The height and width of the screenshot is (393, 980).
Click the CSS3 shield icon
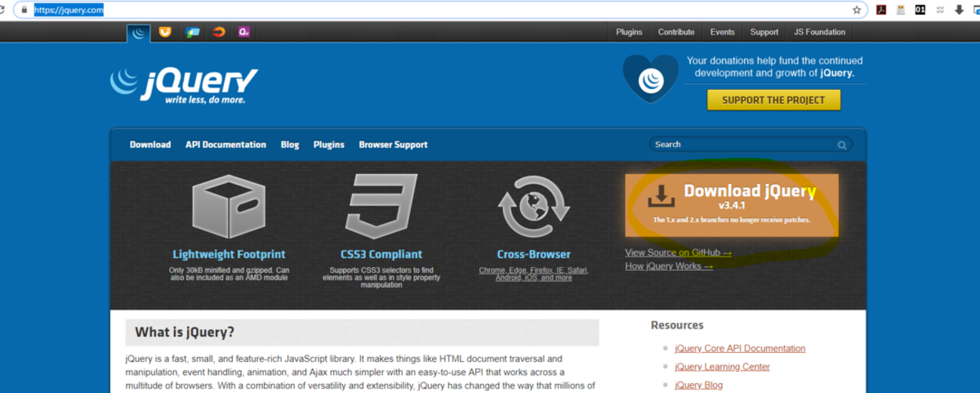[x=381, y=207]
